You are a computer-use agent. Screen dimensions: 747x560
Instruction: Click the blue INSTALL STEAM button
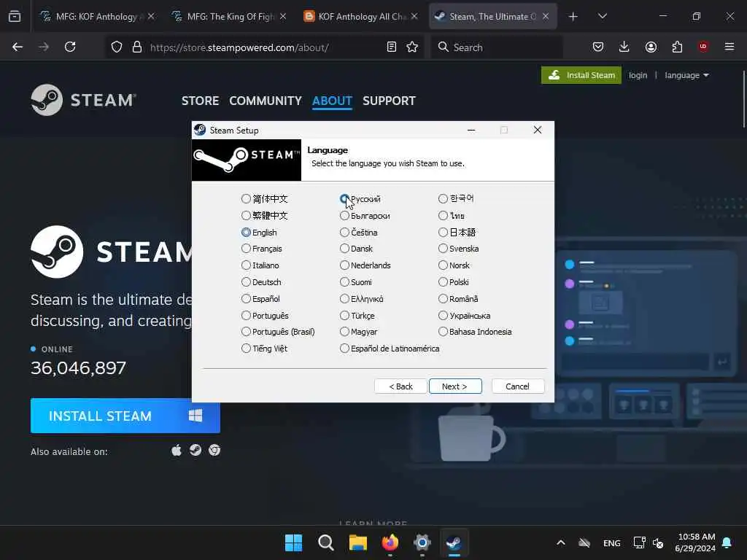pyautogui.click(x=125, y=416)
